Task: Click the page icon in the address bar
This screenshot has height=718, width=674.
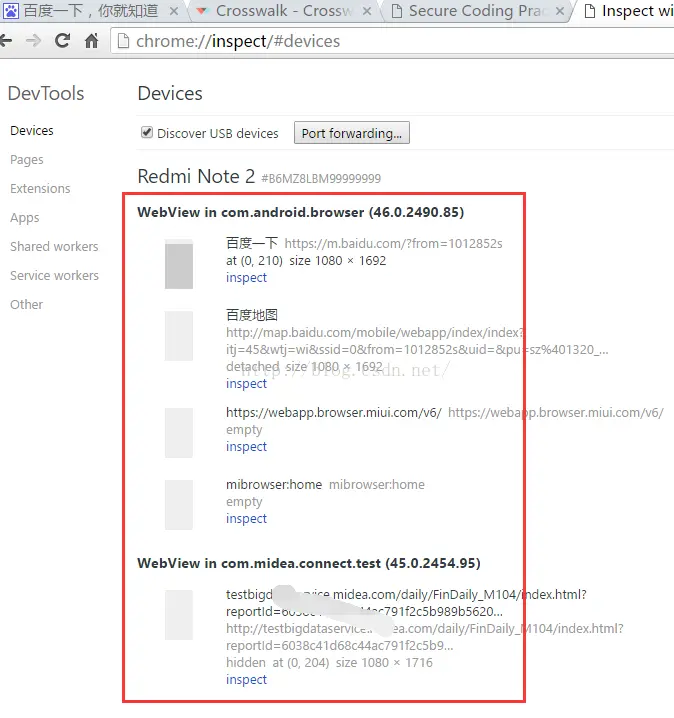Action: pos(124,41)
